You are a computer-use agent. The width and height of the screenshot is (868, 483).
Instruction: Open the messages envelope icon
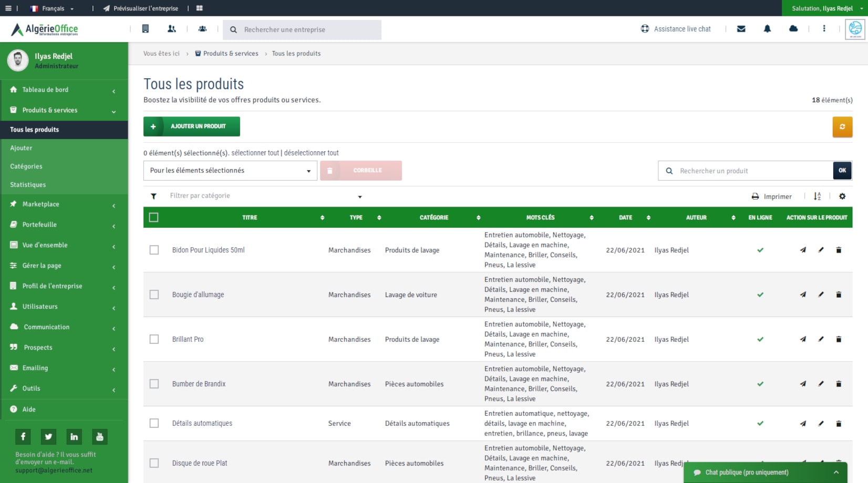tap(741, 29)
